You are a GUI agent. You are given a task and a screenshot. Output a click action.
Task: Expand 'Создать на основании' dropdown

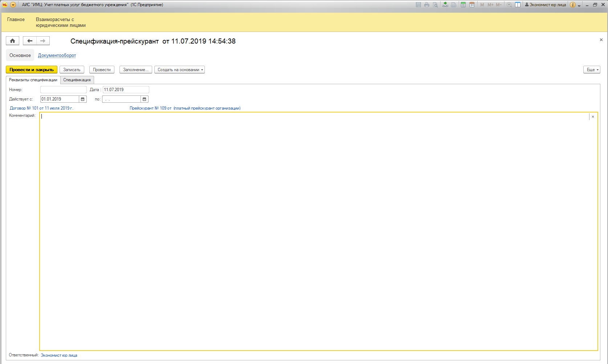click(x=180, y=70)
